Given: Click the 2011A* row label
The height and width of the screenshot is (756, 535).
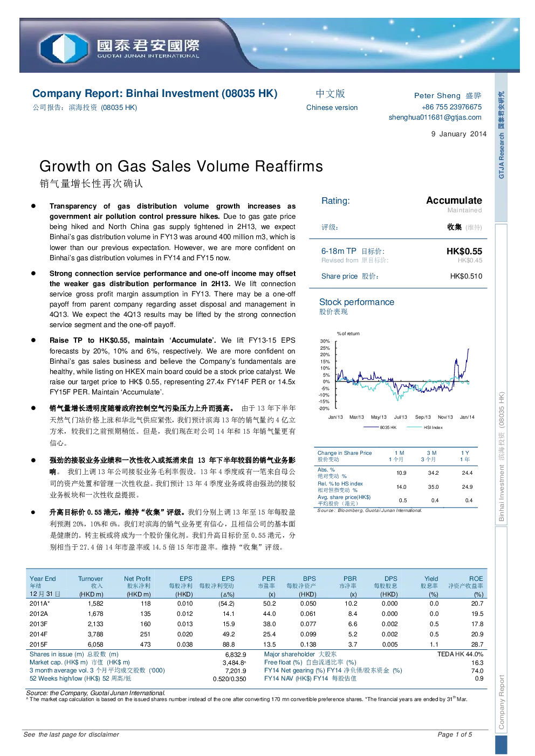Looking at the screenshot, I should (x=39, y=604).
